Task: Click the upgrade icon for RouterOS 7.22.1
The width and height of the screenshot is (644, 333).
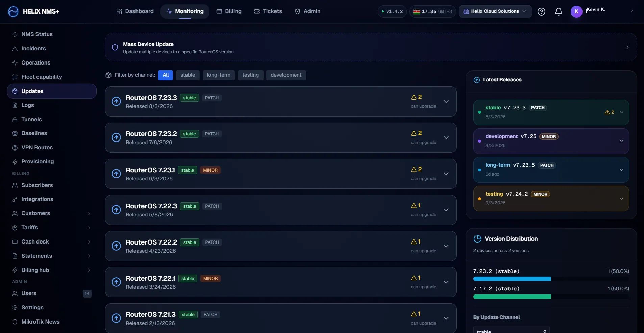Action: 116,282
